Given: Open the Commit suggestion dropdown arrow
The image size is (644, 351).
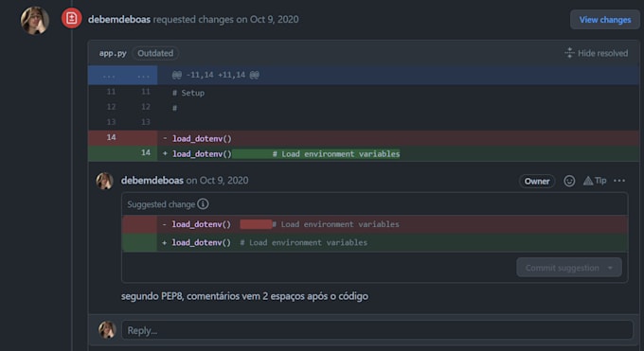Looking at the screenshot, I should click(610, 268).
